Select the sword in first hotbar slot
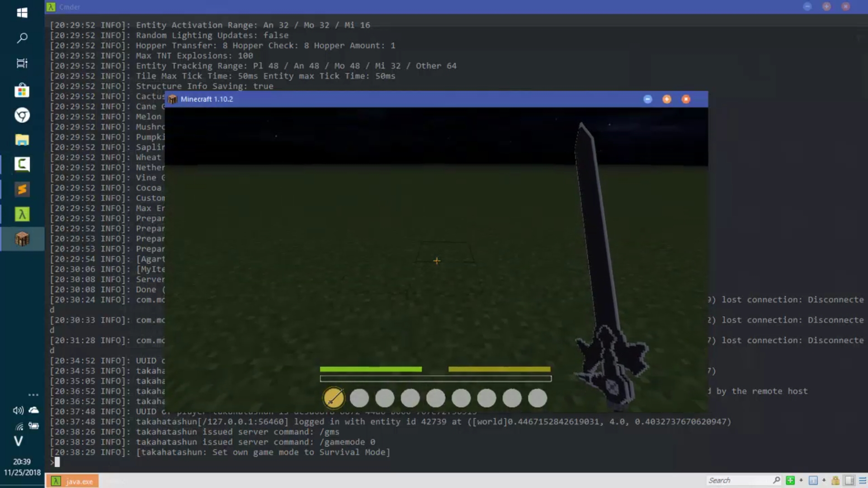The width and height of the screenshot is (868, 488). 334,398
